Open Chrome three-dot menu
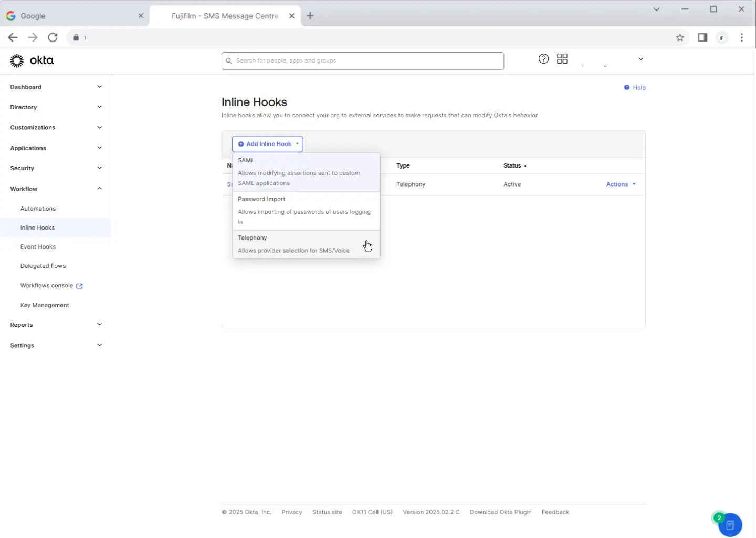 pos(741,37)
